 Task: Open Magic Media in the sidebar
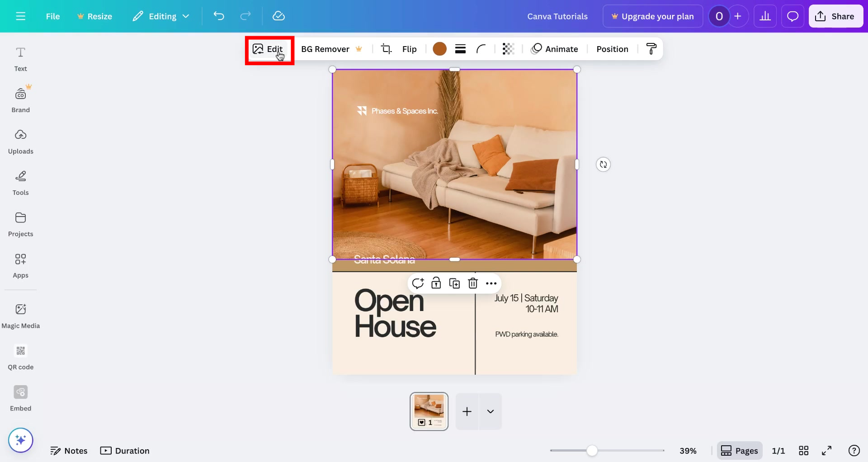[20, 315]
